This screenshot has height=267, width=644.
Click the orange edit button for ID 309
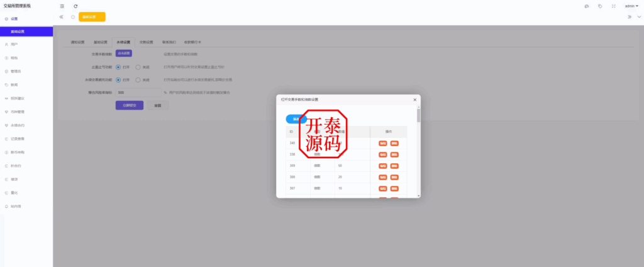383,165
